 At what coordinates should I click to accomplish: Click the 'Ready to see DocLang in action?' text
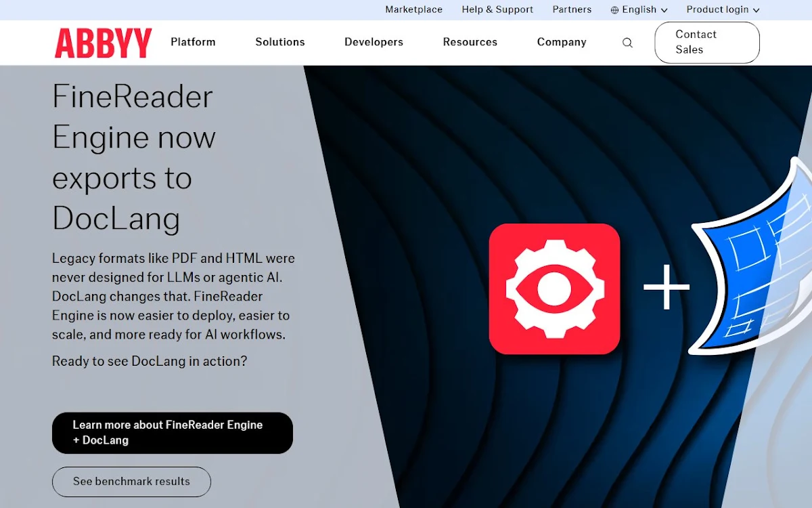(150, 361)
